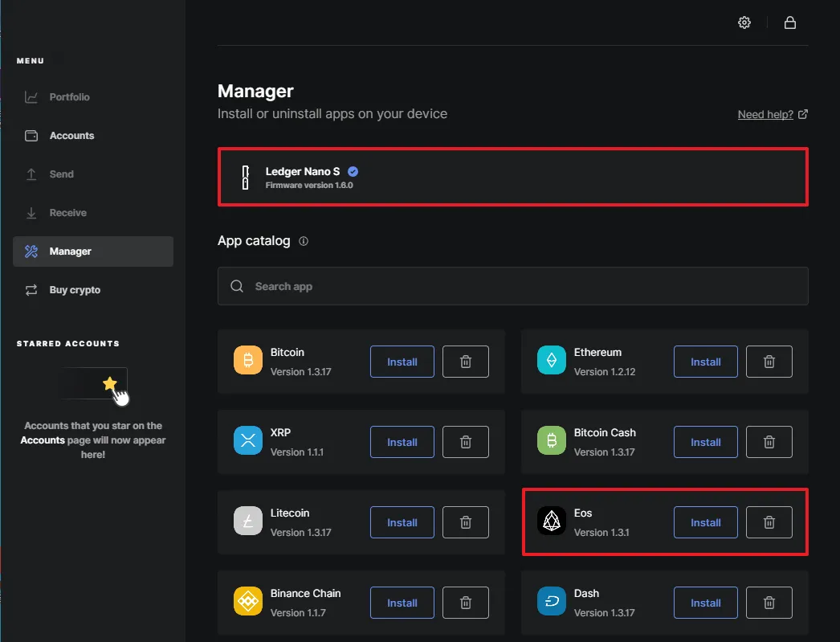This screenshot has width=840, height=642.
Task: Uninstall Dash with trash icon
Action: point(769,603)
